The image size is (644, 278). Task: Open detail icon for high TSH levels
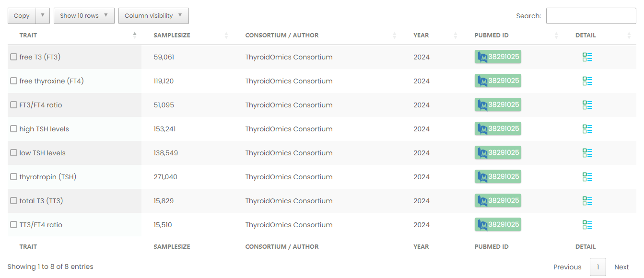587,129
